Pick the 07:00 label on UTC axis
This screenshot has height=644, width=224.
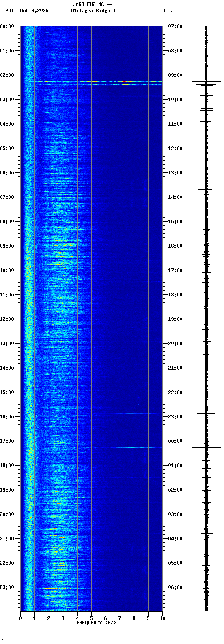(175, 26)
